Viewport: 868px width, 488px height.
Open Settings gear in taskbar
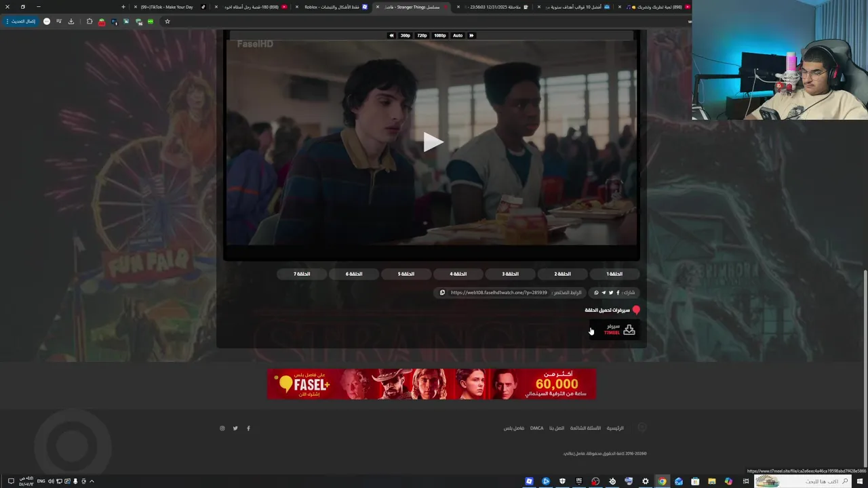645,481
